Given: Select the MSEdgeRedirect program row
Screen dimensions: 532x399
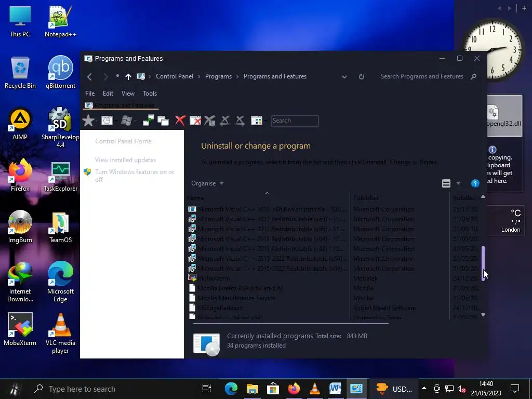Looking at the screenshot, I should pos(334,308).
